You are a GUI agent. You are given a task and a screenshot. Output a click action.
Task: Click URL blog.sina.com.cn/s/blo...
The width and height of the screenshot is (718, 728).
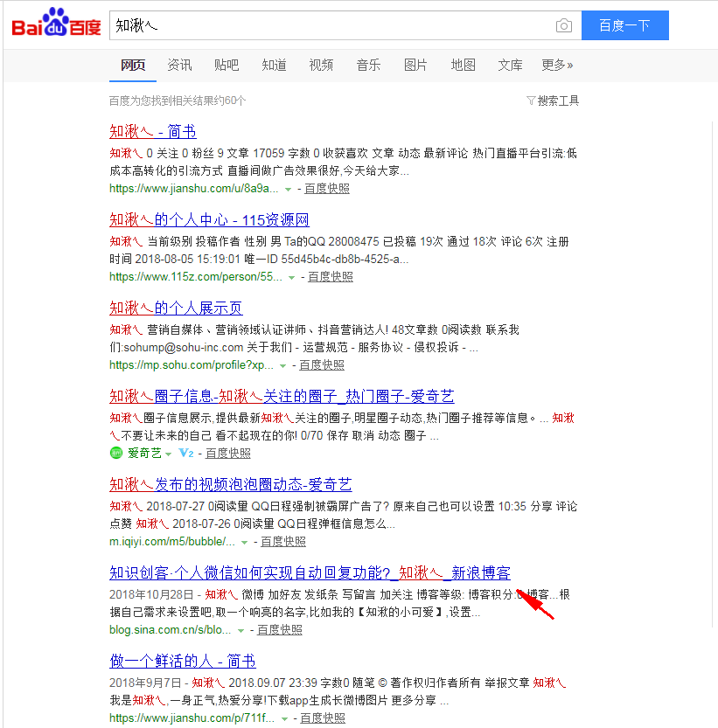(170, 629)
